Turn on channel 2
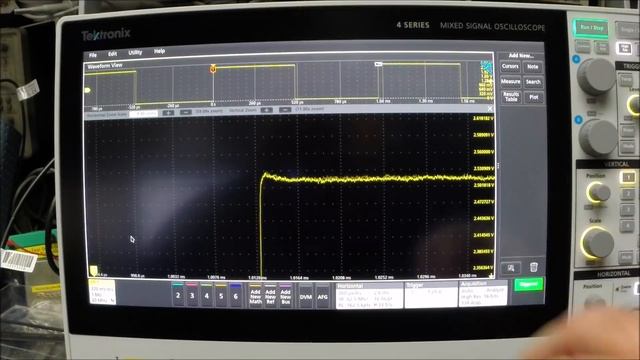 tap(178, 295)
